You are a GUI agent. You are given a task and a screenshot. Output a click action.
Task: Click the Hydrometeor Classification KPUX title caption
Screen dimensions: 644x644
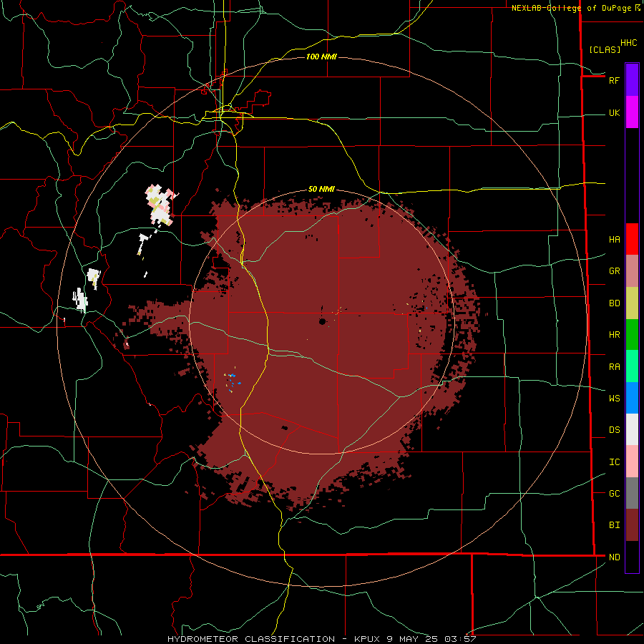321,639
